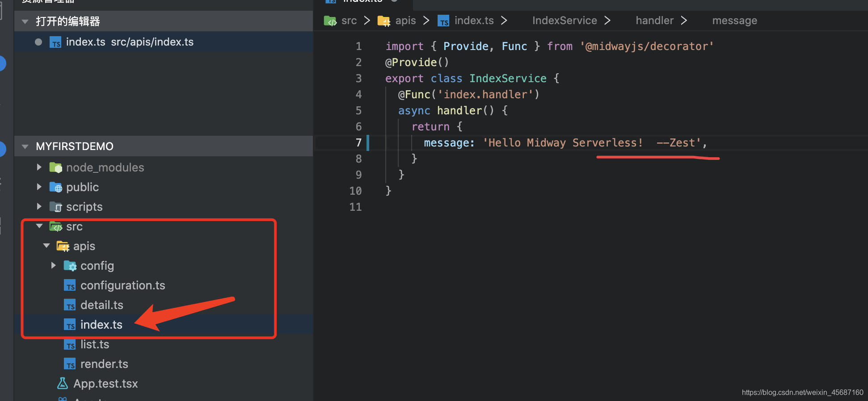This screenshot has height=401, width=868.
Task: Open the breadcrumb chevron after IndexService
Action: tap(607, 21)
